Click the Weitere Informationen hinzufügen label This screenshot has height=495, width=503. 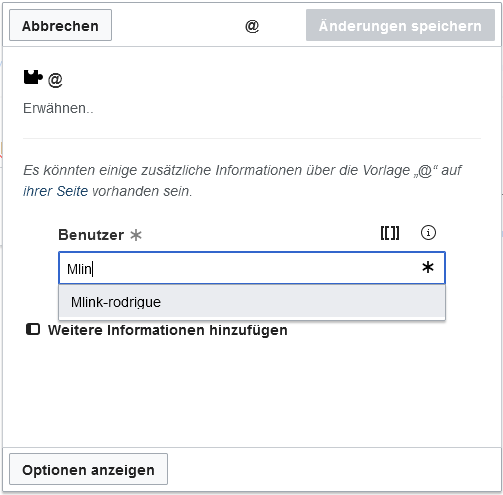168,330
